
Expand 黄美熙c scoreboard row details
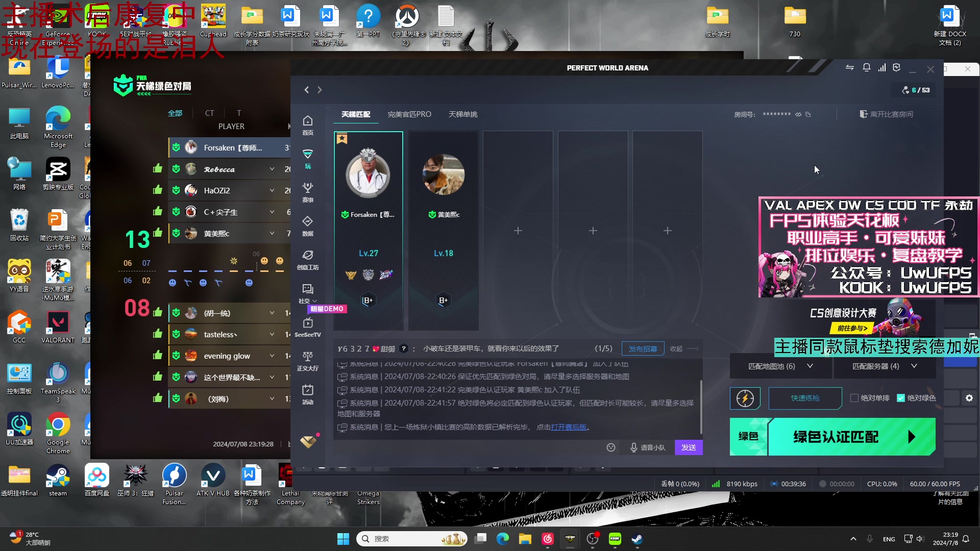[272, 233]
